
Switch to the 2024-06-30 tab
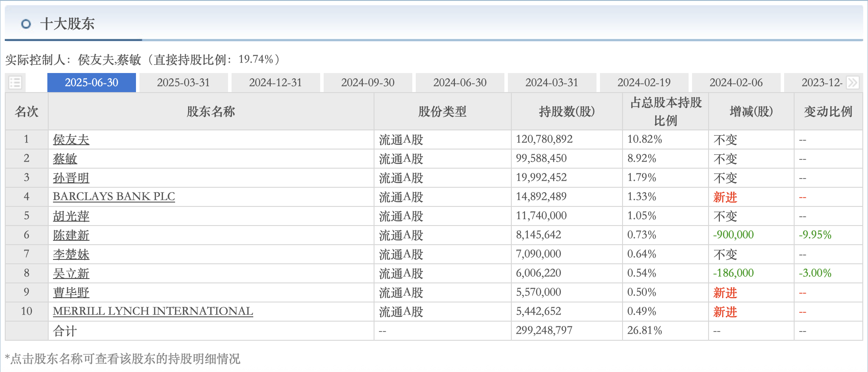[460, 83]
